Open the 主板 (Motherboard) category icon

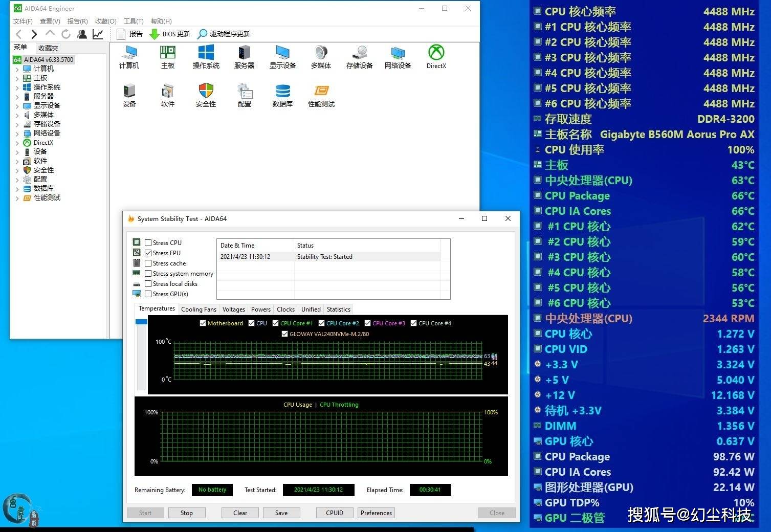coord(168,57)
